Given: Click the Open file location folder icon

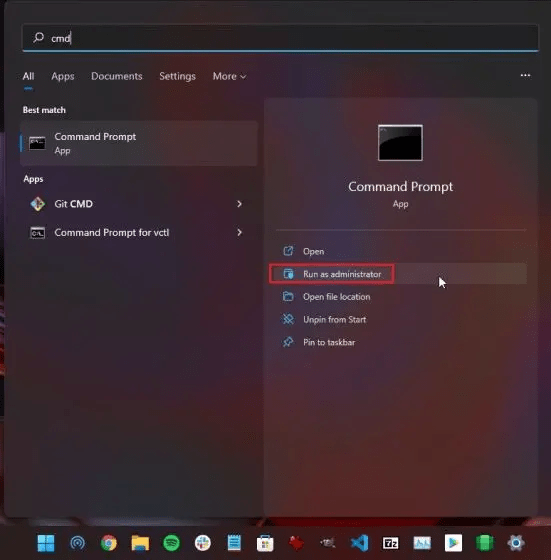Looking at the screenshot, I should click(x=288, y=296).
